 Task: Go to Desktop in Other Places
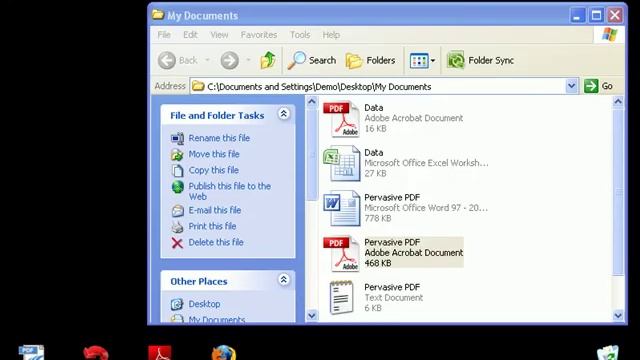[x=204, y=304]
